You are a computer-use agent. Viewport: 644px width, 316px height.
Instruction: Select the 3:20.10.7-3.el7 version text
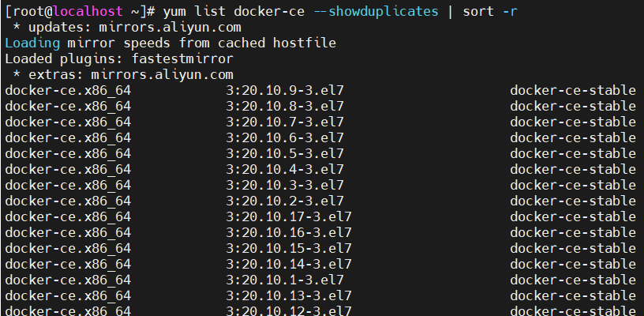tap(285, 122)
